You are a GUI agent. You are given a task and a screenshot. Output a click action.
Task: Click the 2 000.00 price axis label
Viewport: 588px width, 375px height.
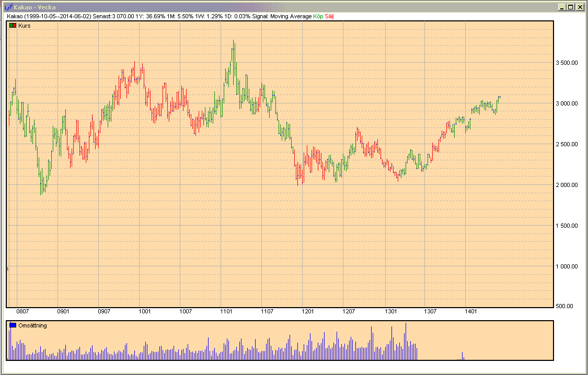click(567, 185)
